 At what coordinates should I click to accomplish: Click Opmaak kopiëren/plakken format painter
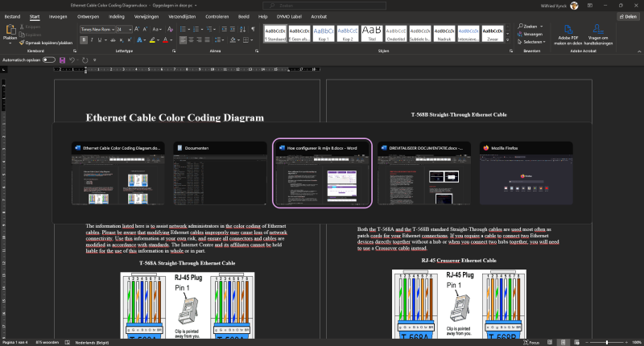point(45,41)
